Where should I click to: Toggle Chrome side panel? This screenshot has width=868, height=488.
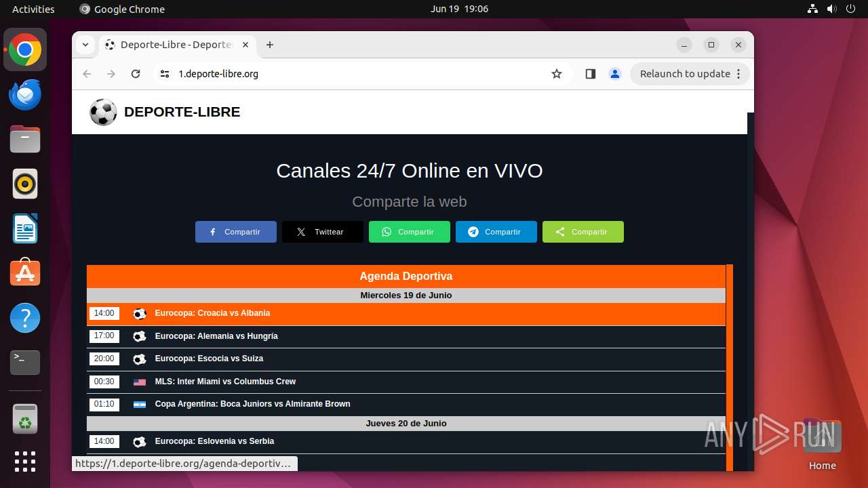pyautogui.click(x=591, y=74)
